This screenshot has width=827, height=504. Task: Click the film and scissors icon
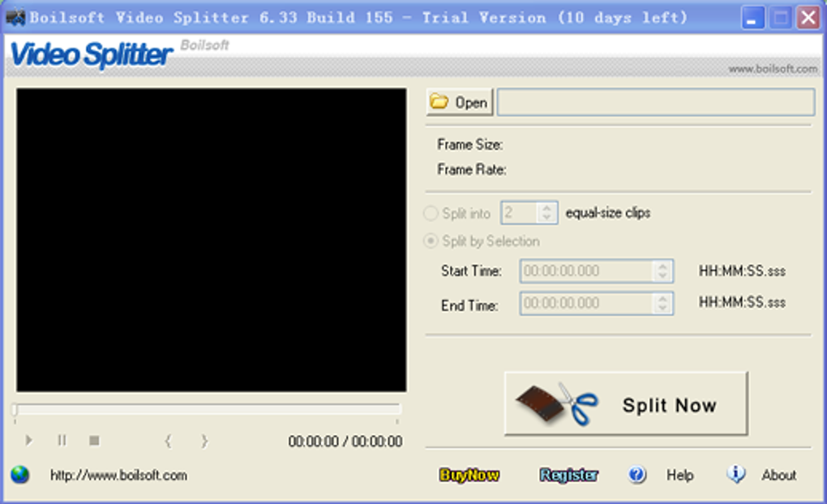coord(557,404)
